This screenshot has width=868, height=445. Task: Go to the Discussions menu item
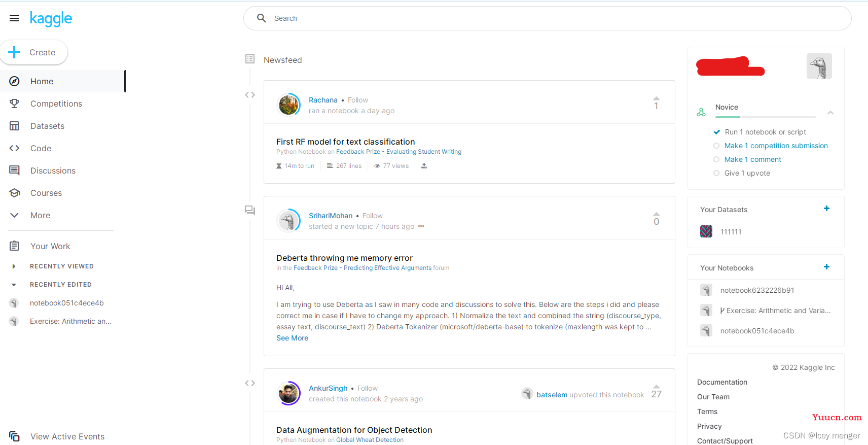tap(62, 170)
